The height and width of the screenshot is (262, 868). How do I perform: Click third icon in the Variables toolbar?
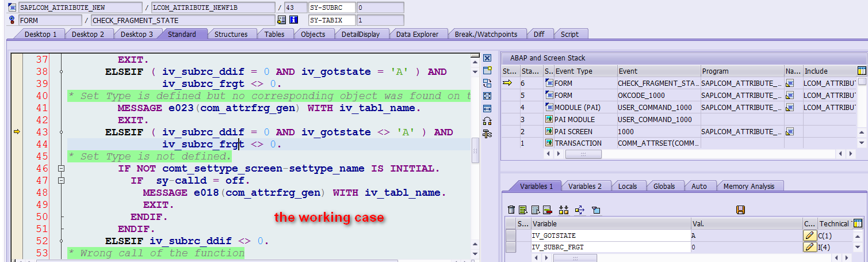tap(535, 210)
